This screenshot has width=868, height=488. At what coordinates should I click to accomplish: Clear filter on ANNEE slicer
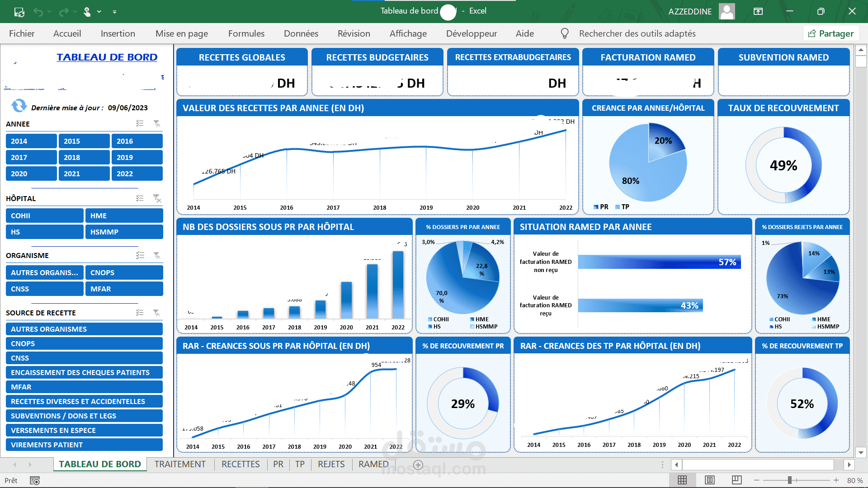pos(157,123)
